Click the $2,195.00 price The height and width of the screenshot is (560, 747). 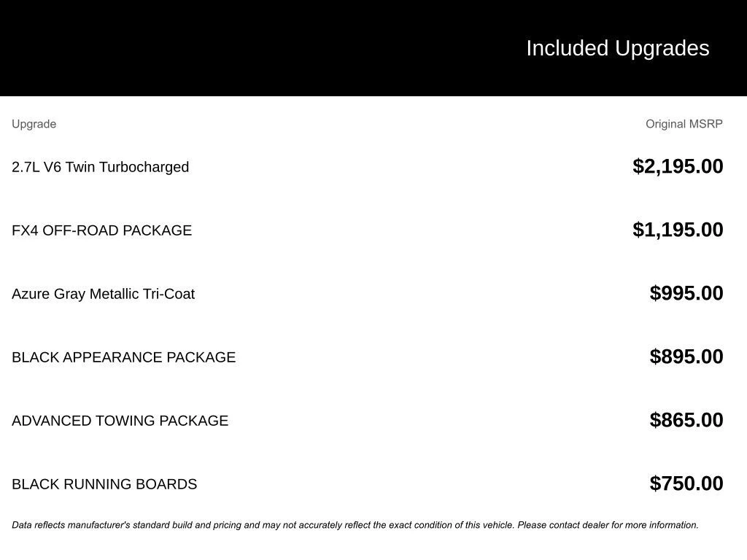tap(678, 166)
